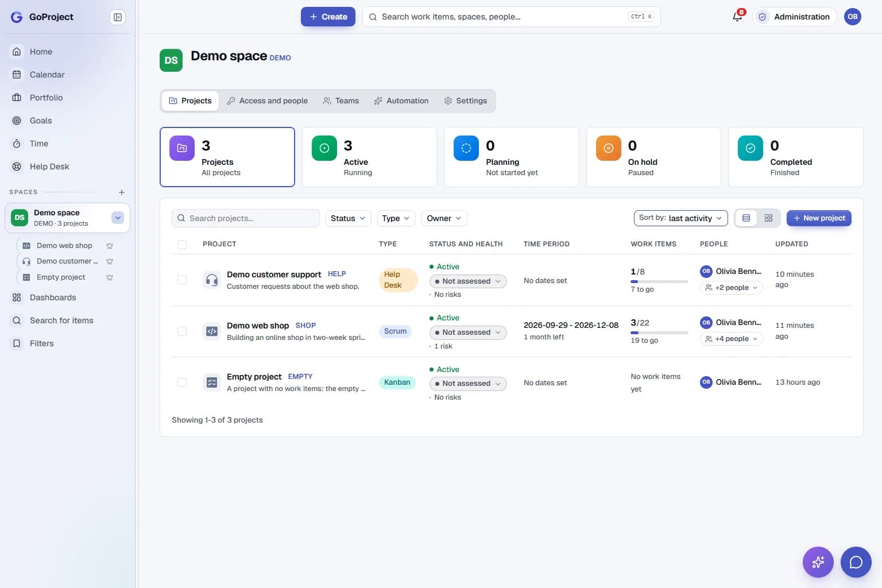
Task: Open Administration
Action: pyautogui.click(x=795, y=17)
